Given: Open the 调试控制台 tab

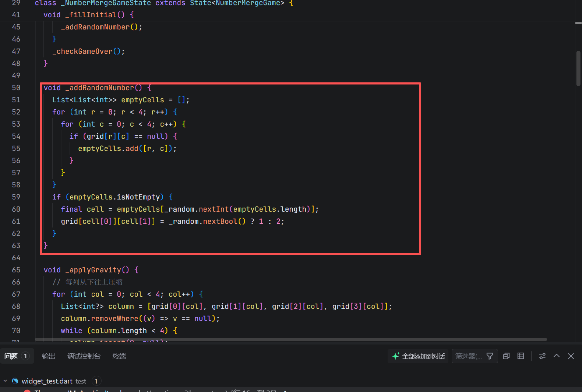Looking at the screenshot, I should pos(84,356).
